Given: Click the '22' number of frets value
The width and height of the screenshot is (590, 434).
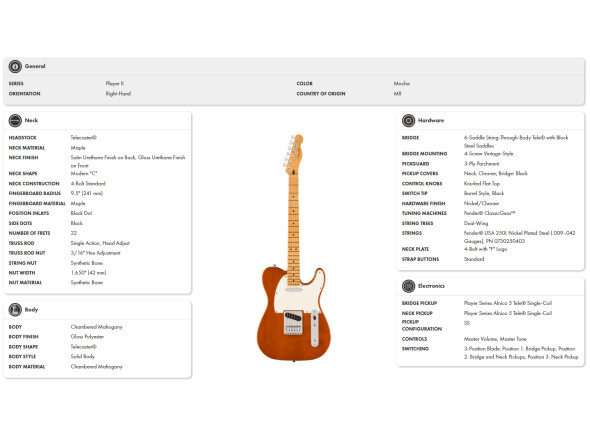Looking at the screenshot, I should point(74,233).
